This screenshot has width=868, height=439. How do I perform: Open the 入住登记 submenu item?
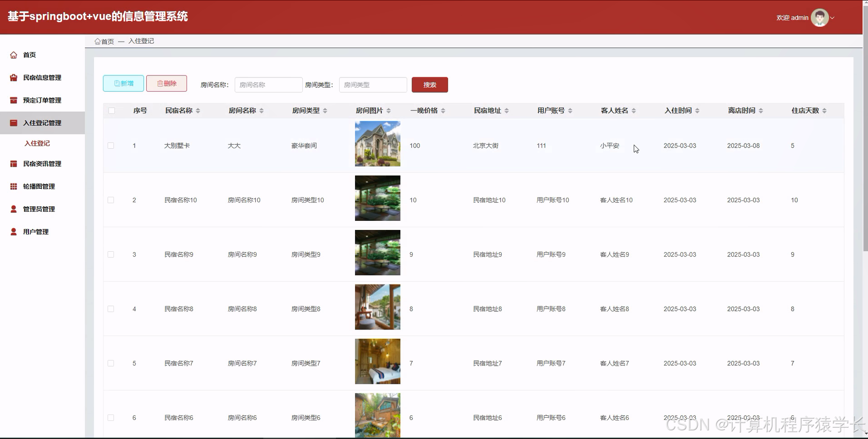37,143
